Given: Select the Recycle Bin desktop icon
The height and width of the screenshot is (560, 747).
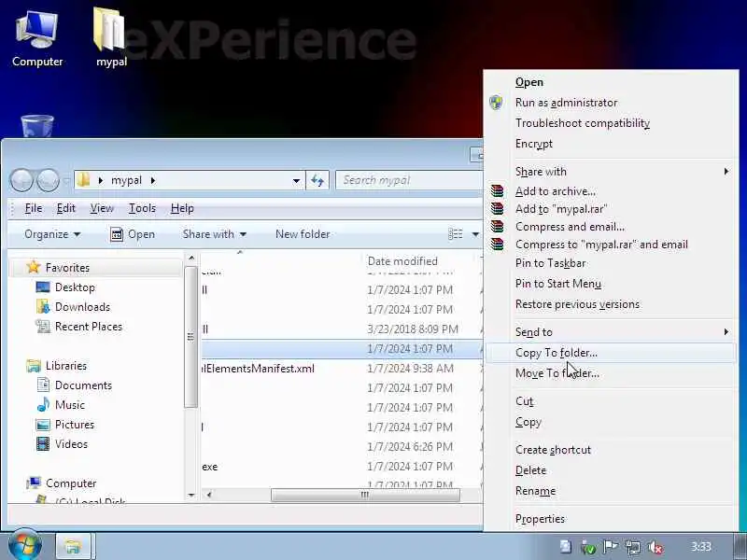Looking at the screenshot, I should pos(37,126).
